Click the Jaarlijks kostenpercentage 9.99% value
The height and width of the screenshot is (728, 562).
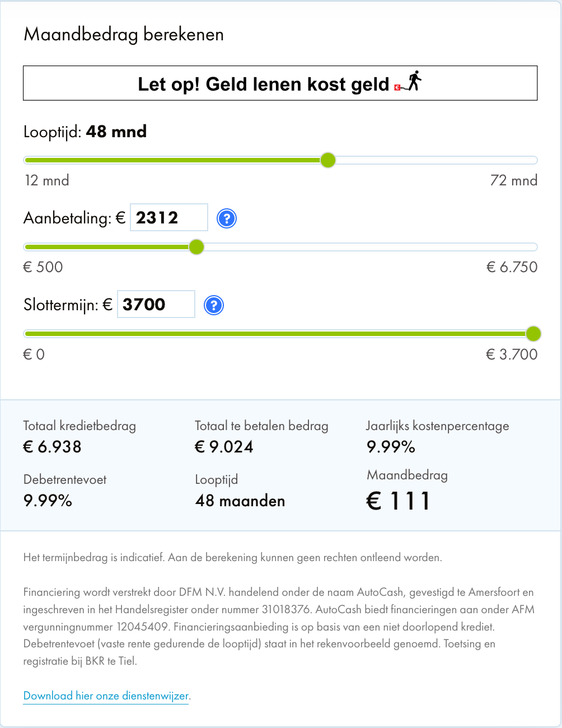click(391, 447)
